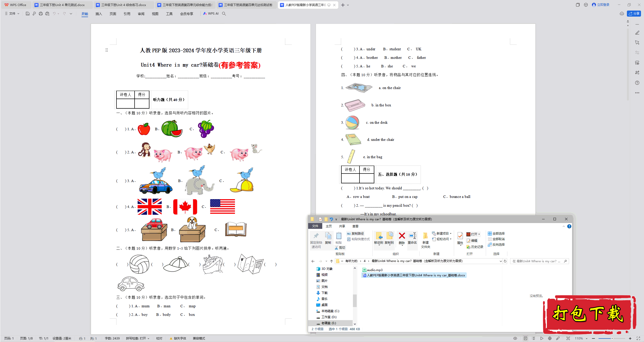Adjust the zoom slider in status bar
644x342 pixels.
click(612, 338)
